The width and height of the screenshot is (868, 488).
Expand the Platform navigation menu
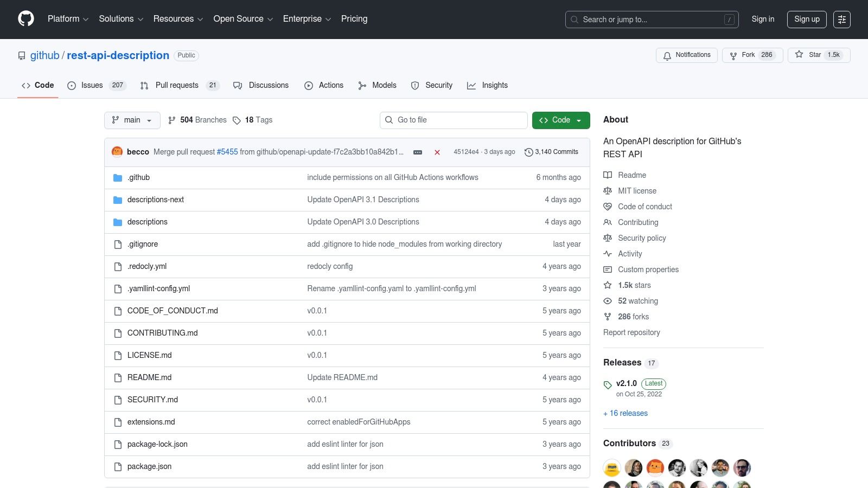point(68,19)
